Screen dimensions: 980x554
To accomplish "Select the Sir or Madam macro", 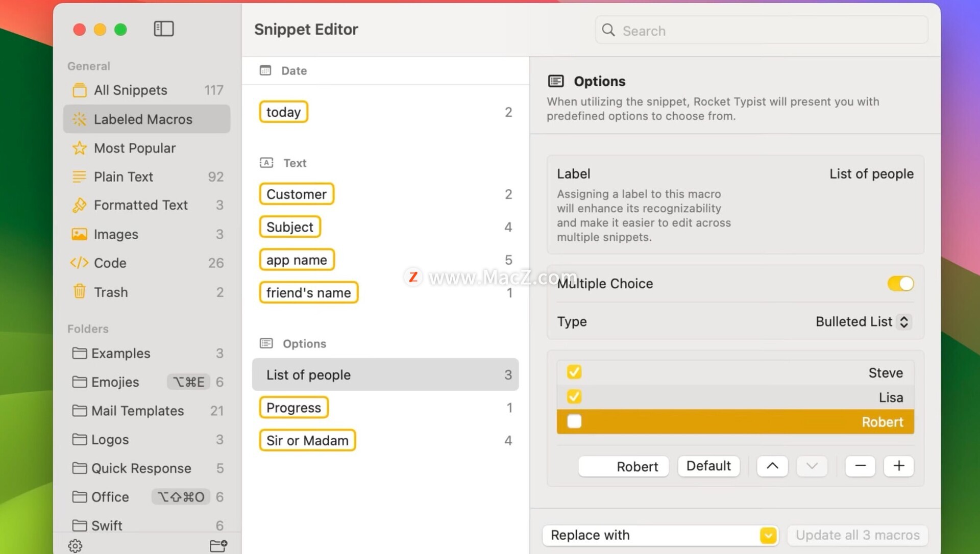I will click(307, 440).
